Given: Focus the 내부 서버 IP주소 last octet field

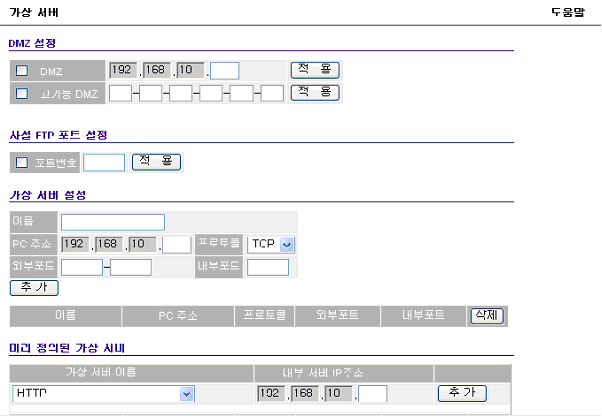Looking at the screenshot, I should point(373,394).
